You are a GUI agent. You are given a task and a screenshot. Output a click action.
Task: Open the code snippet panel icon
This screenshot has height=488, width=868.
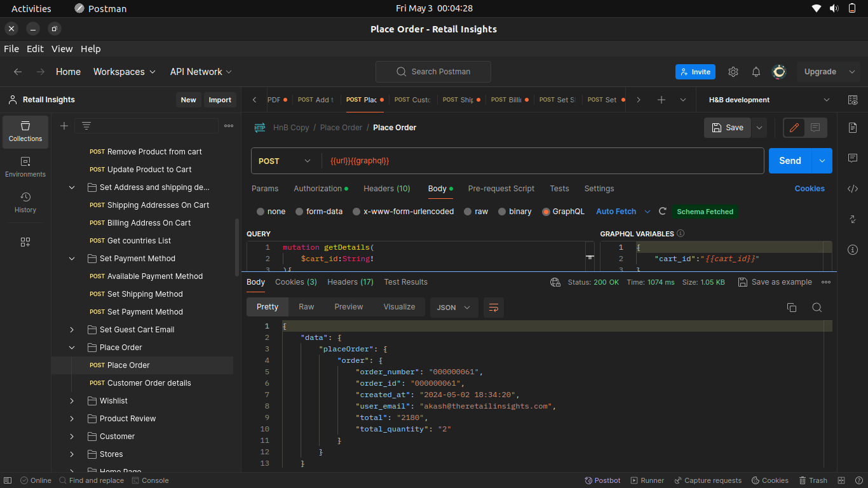coord(853,189)
